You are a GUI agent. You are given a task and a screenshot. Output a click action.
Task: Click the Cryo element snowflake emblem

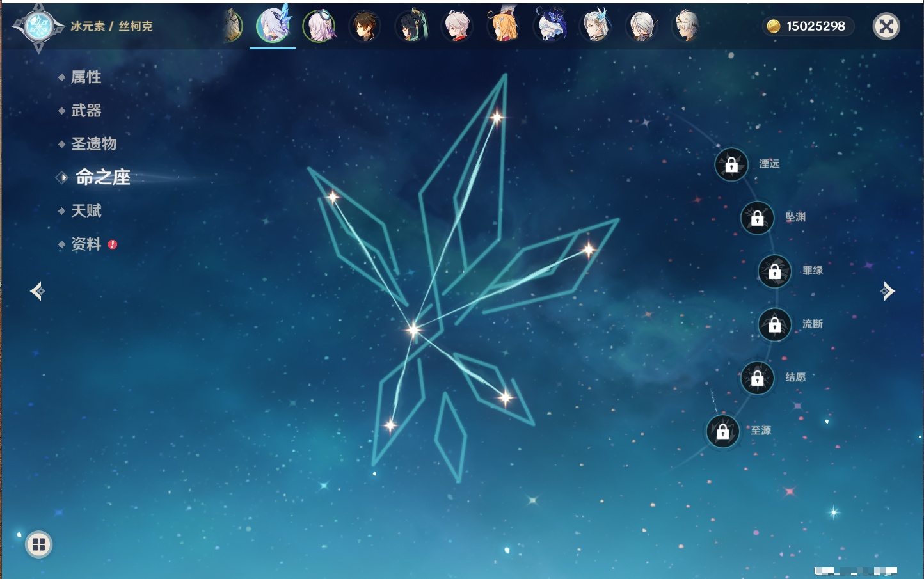click(38, 27)
